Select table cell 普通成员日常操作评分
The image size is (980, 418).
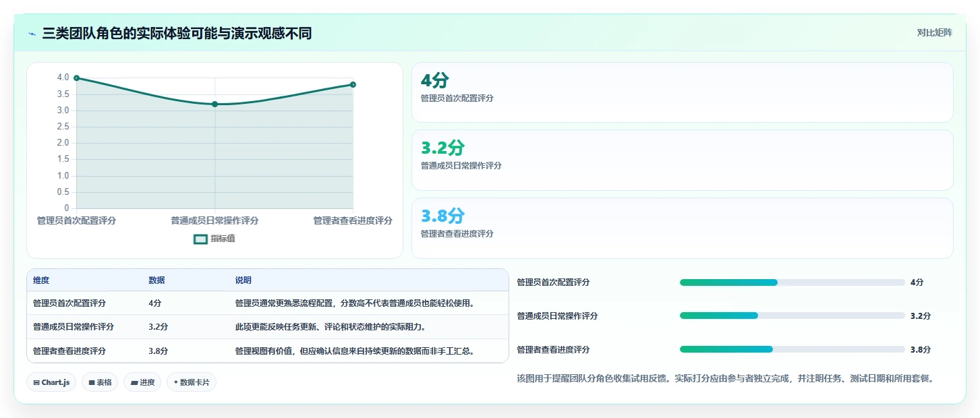point(74,327)
